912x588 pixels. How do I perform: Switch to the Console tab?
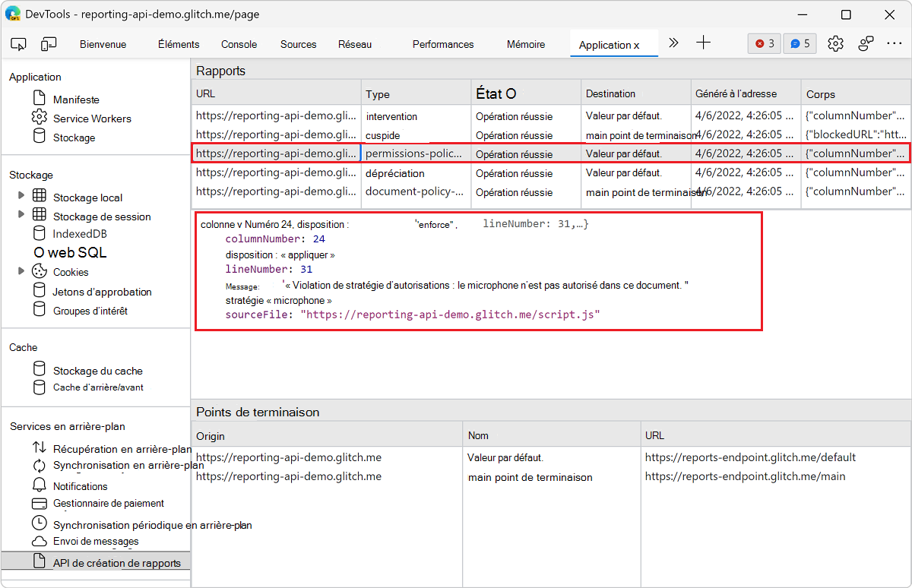239,43
